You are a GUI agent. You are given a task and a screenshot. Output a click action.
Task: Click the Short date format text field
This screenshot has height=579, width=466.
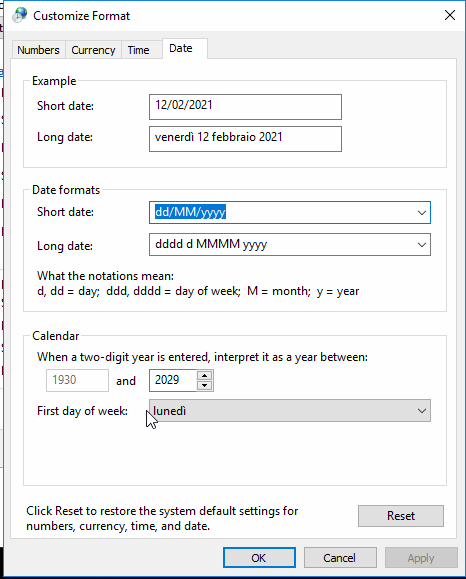pos(282,213)
